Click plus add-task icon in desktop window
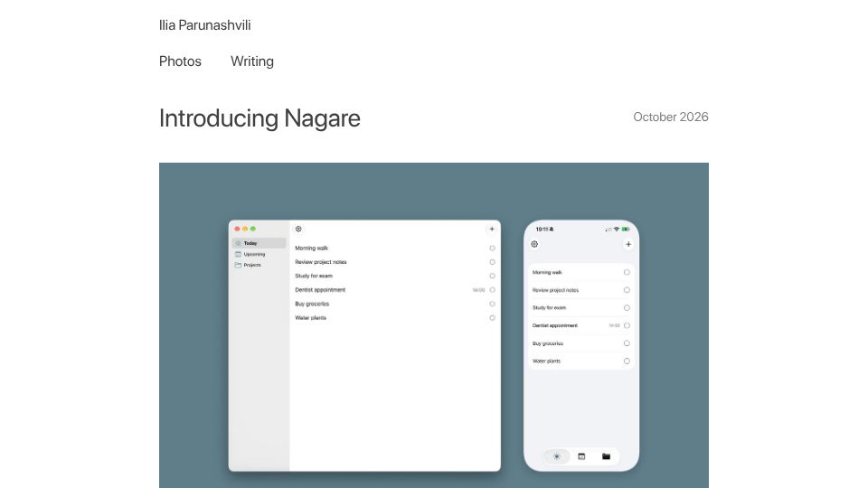 (492, 229)
